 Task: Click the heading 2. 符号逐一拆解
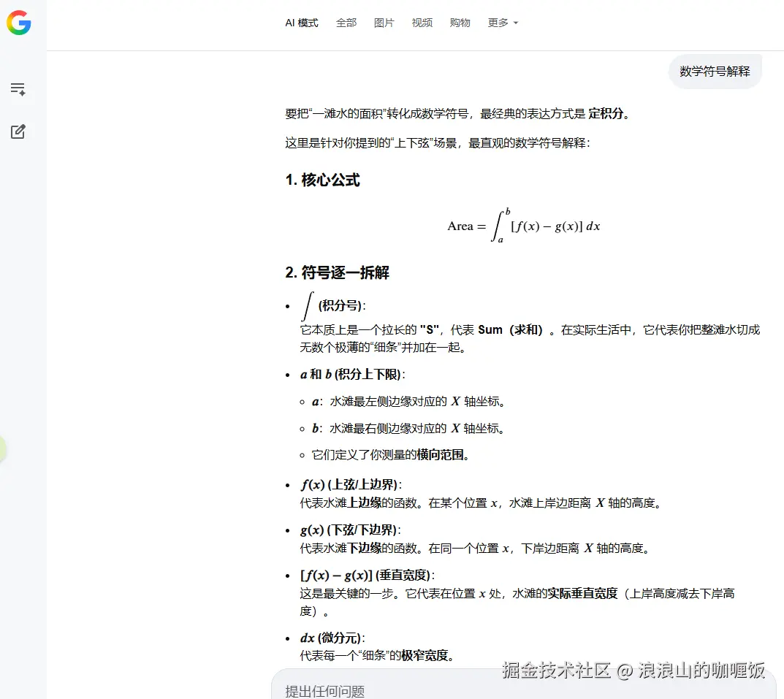pos(337,272)
